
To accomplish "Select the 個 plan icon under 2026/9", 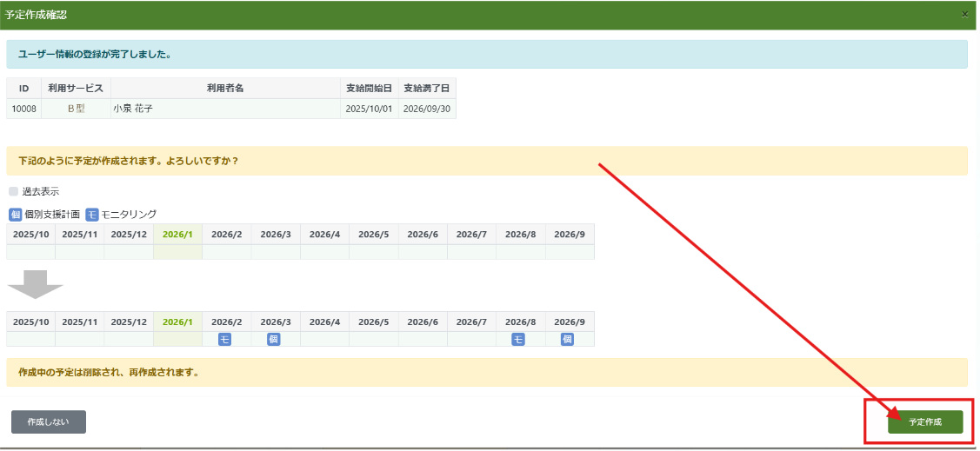I will click(x=567, y=340).
